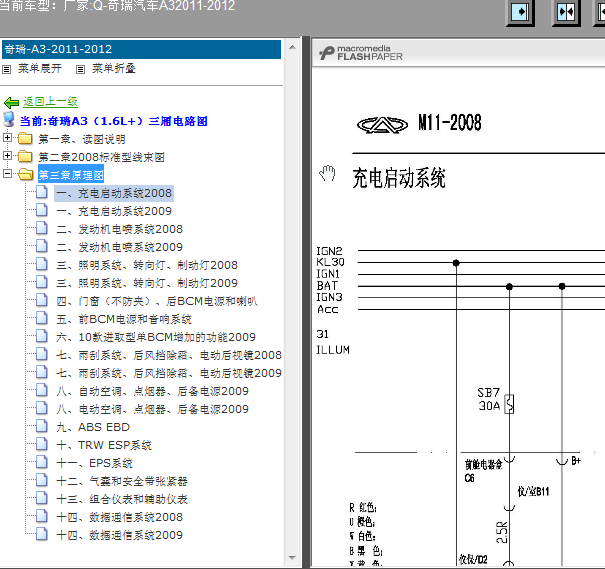
Task: Click computer icon beside 当前:奇瑞A3 title
Action: (x=8, y=120)
